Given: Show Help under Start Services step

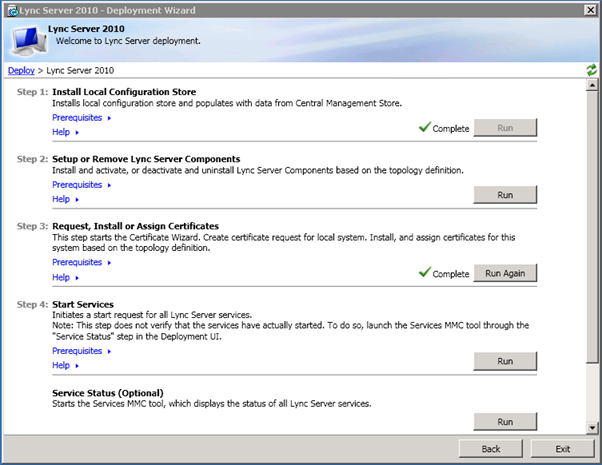Looking at the screenshot, I should pos(64,365).
